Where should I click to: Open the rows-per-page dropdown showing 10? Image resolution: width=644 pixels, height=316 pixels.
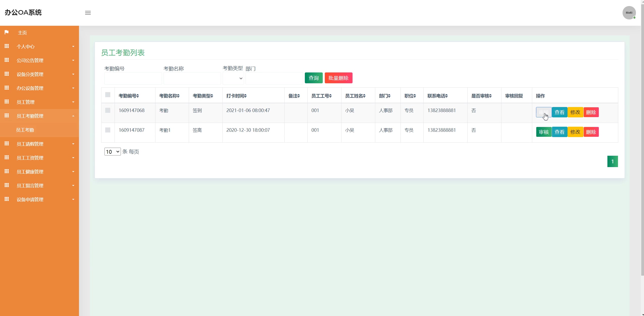[x=112, y=152]
